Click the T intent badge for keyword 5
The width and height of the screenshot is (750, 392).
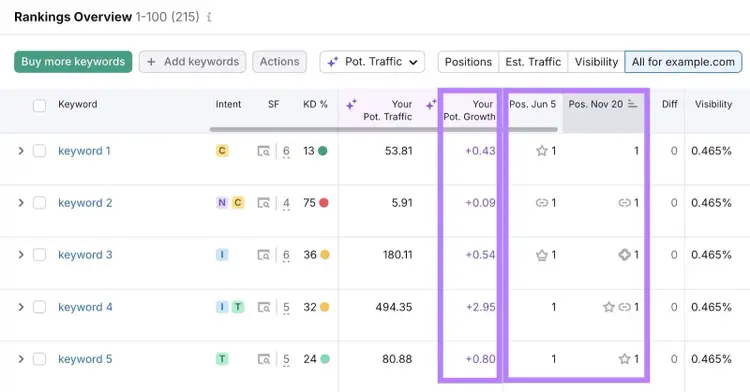tap(222, 359)
